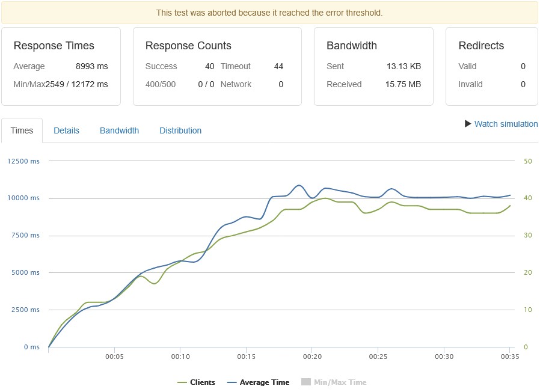Image resolution: width=540 pixels, height=392 pixels.
Task: Click the Response Times panel heading
Action: 54,46
